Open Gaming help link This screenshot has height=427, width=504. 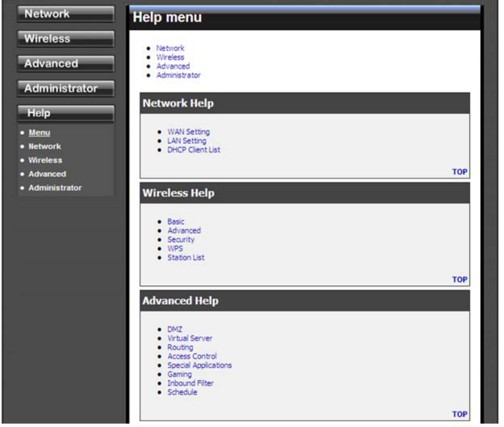click(x=180, y=375)
